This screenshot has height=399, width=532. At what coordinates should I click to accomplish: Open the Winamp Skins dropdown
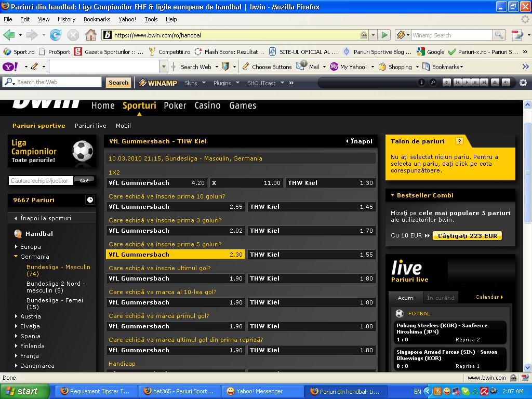pos(195,83)
